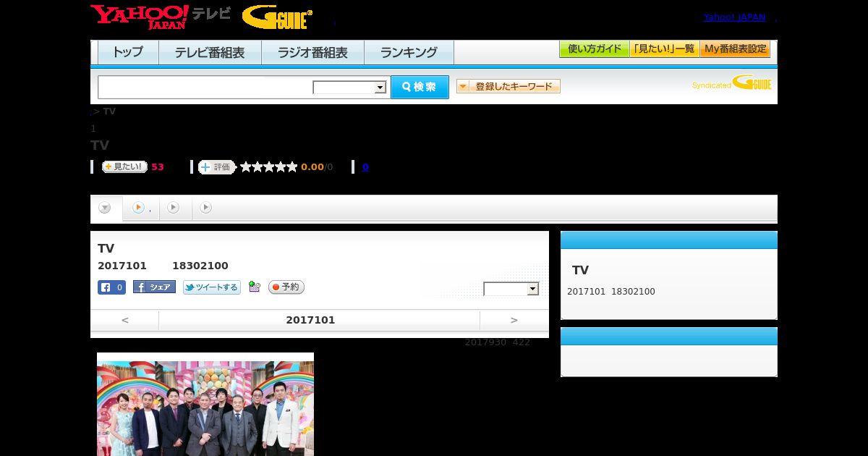
Task: Open the cast group photo thumbnail
Action: coord(205,404)
